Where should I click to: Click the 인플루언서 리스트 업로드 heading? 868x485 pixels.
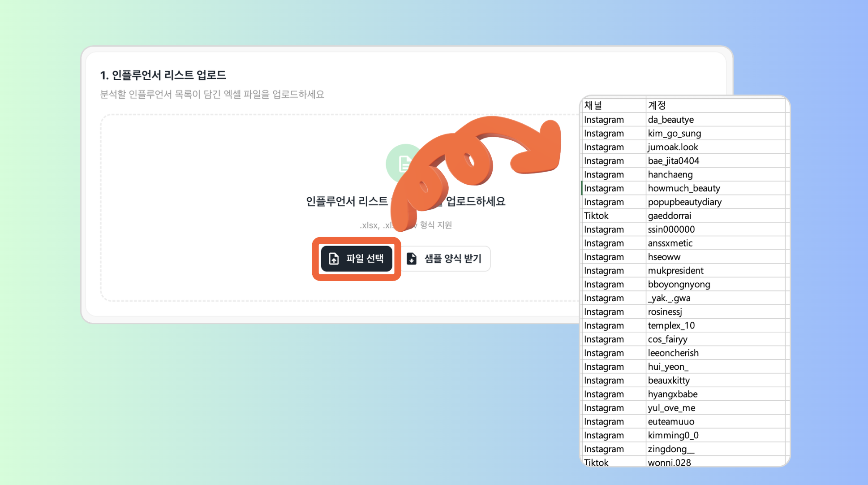coord(163,75)
